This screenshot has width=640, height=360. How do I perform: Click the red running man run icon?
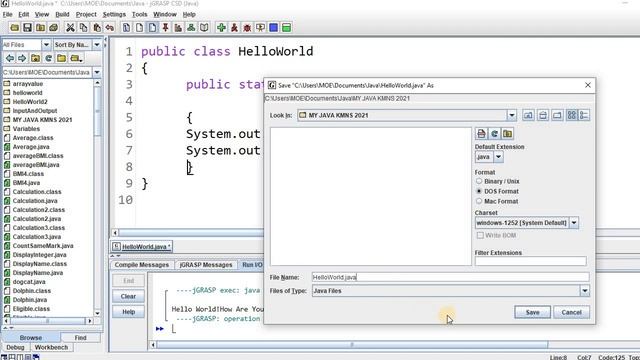(x=234, y=28)
